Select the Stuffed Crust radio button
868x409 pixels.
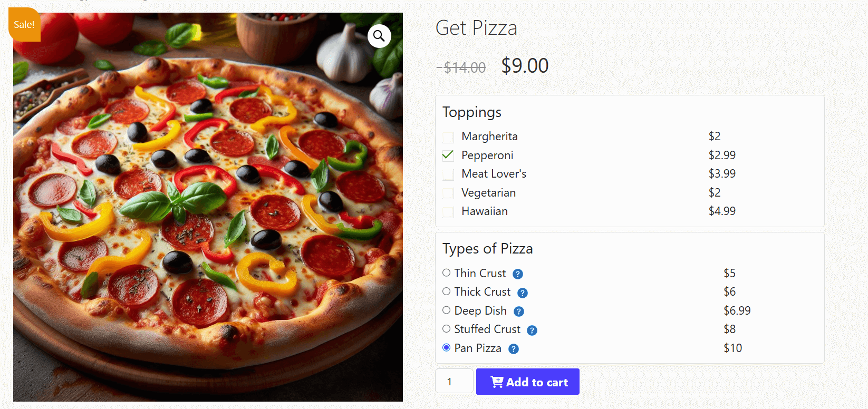click(447, 329)
